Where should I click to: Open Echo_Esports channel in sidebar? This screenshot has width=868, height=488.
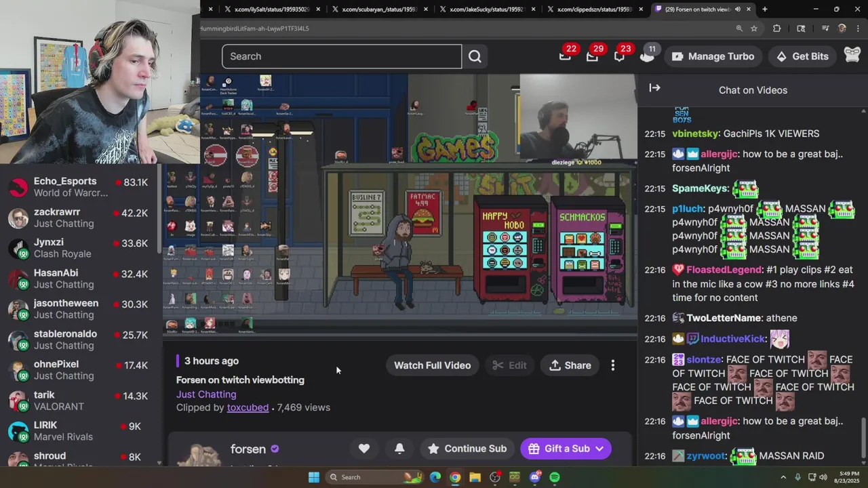tap(80, 187)
